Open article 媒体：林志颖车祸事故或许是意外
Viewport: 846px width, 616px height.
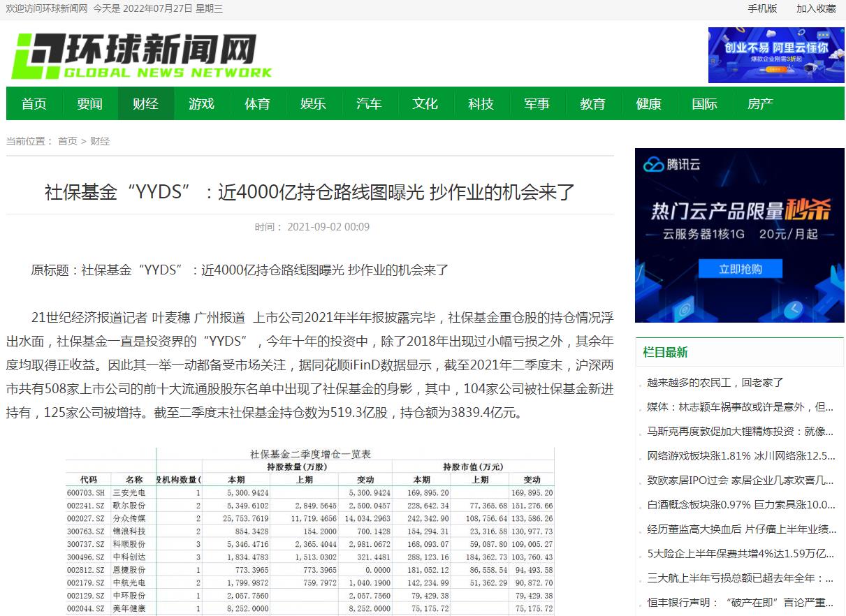(741, 407)
